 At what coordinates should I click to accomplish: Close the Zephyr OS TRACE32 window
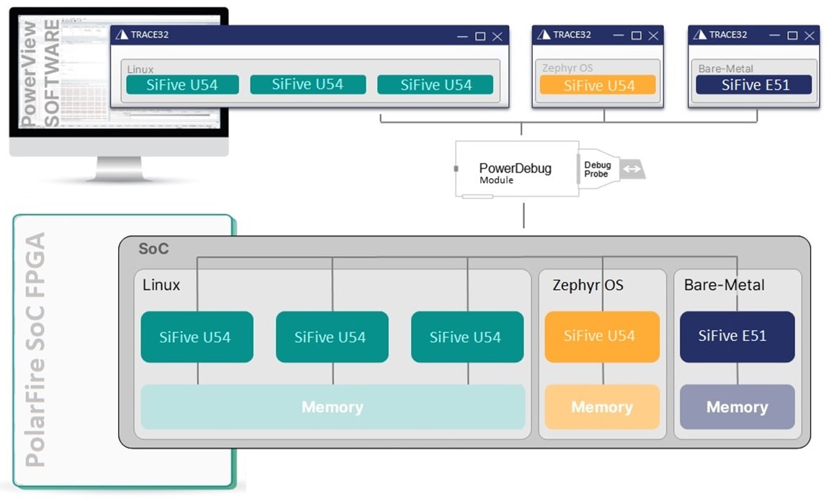[653, 35]
